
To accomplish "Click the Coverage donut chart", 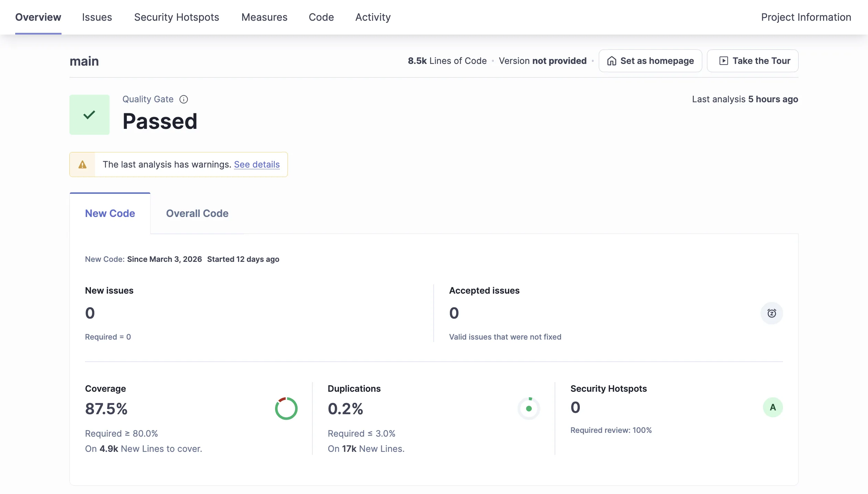I will (286, 408).
